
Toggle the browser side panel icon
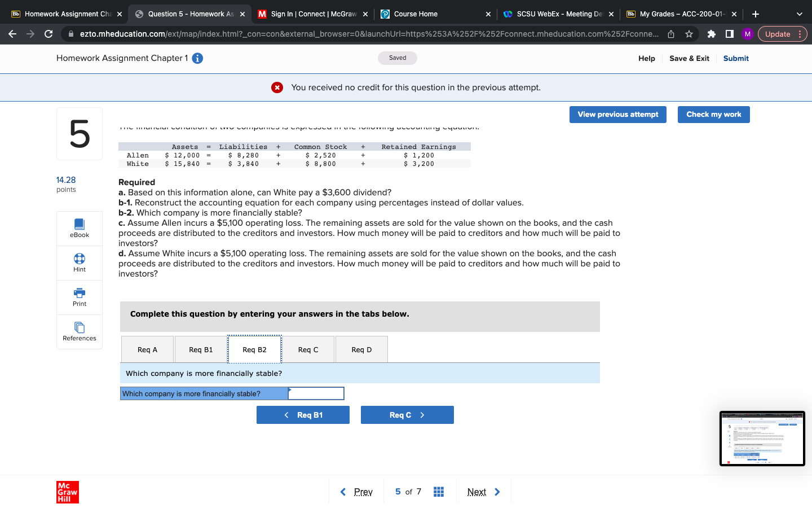point(729,34)
